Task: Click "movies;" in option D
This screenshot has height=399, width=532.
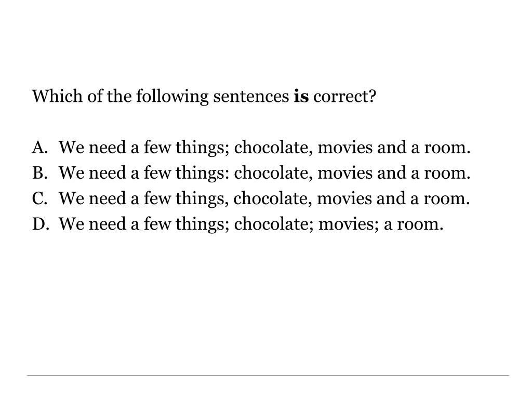Action: pos(349,224)
